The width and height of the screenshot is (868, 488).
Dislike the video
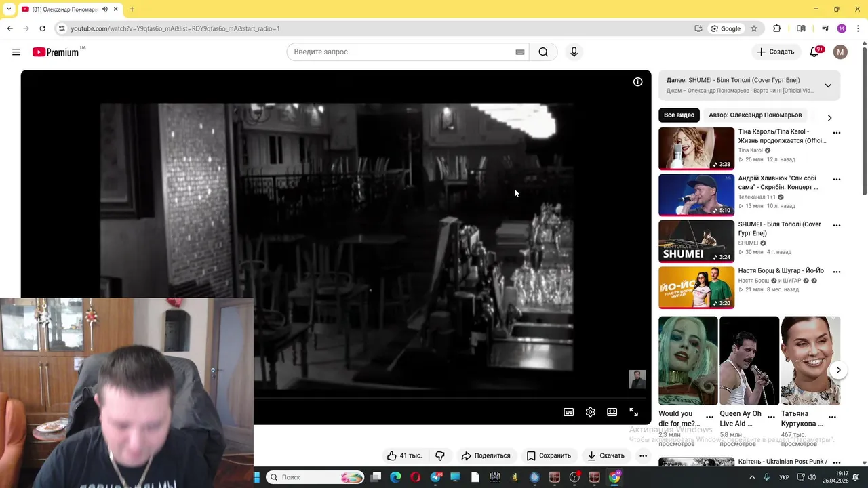pos(439,455)
